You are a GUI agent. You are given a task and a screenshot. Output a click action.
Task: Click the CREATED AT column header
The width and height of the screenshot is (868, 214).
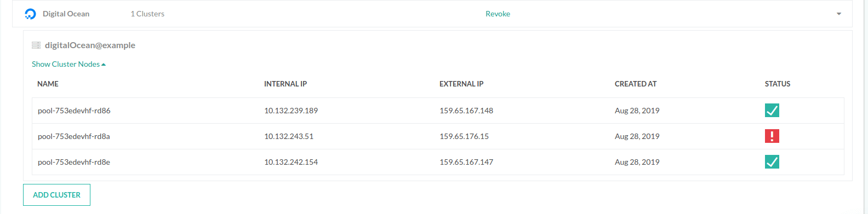(636, 84)
